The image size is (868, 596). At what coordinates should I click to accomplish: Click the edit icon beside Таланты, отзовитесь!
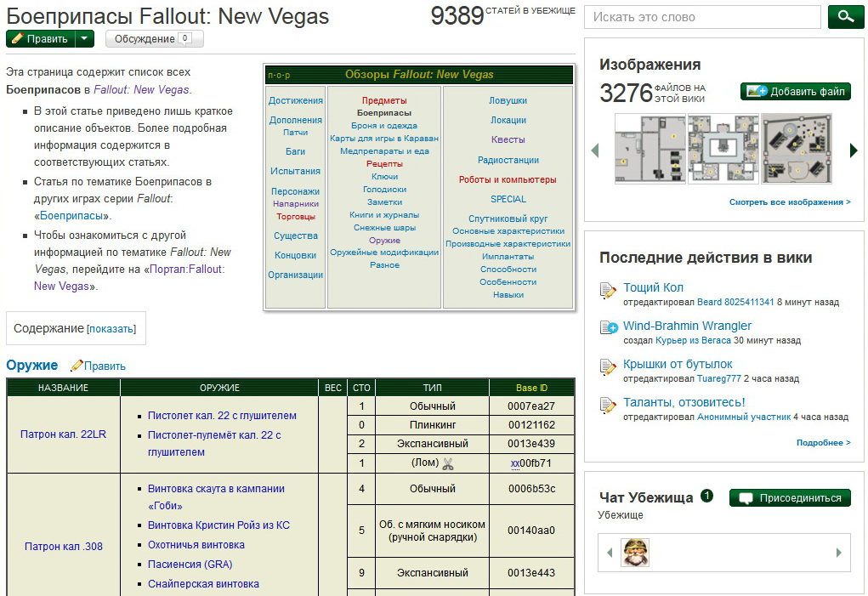pos(609,405)
